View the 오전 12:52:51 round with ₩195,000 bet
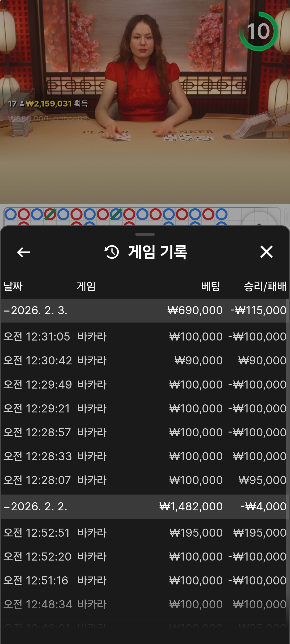 (x=145, y=533)
